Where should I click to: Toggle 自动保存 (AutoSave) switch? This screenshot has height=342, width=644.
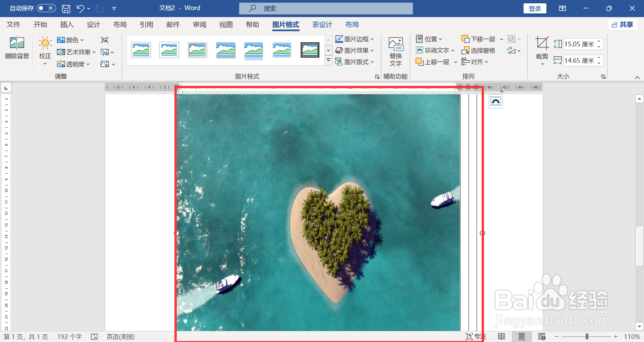click(x=46, y=8)
